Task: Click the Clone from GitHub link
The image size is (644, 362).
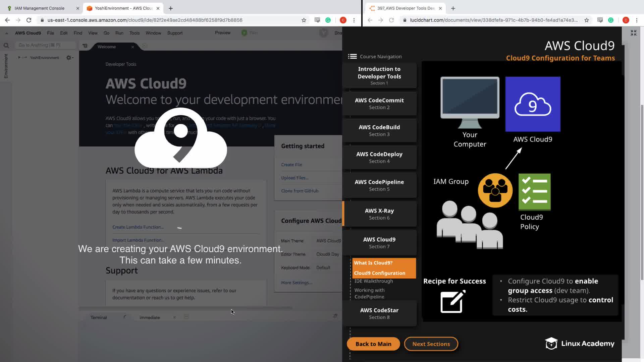Action: tap(300, 191)
